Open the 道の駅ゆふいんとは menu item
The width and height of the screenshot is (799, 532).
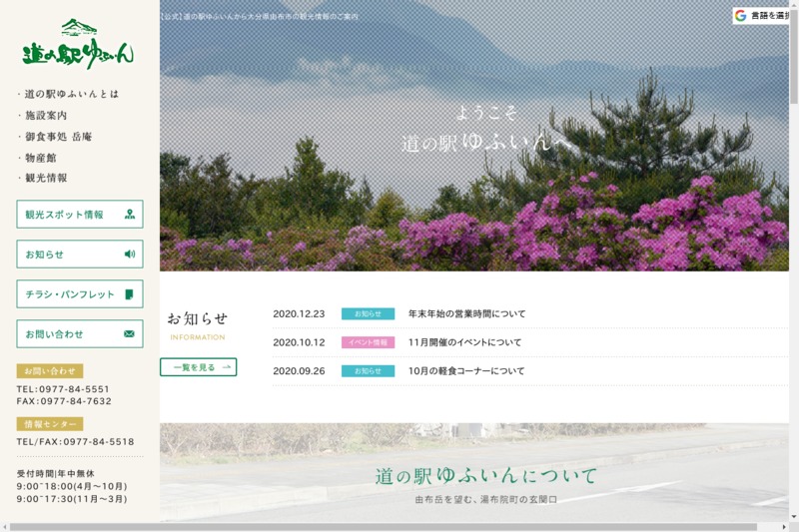(72, 94)
